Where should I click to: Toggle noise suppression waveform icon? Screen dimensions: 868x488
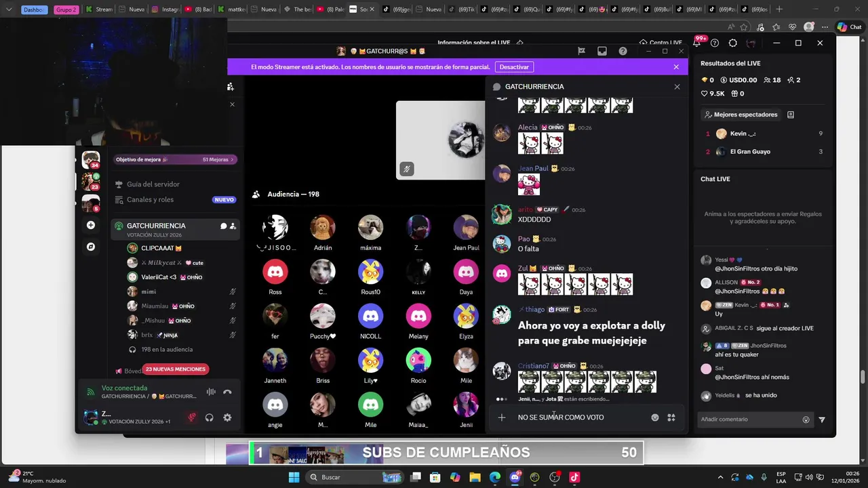211,392
